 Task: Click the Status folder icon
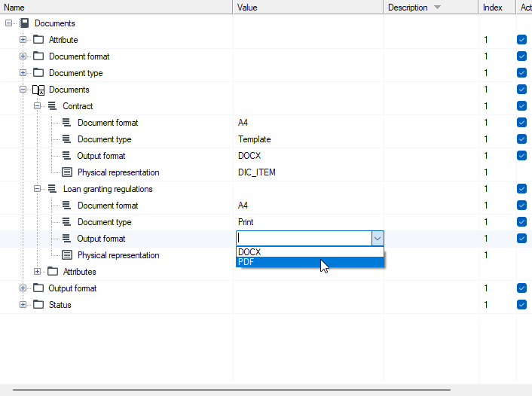tap(38, 304)
